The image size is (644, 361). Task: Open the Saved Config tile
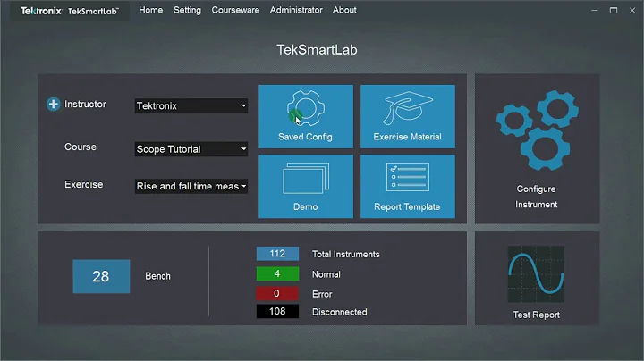coord(306,116)
